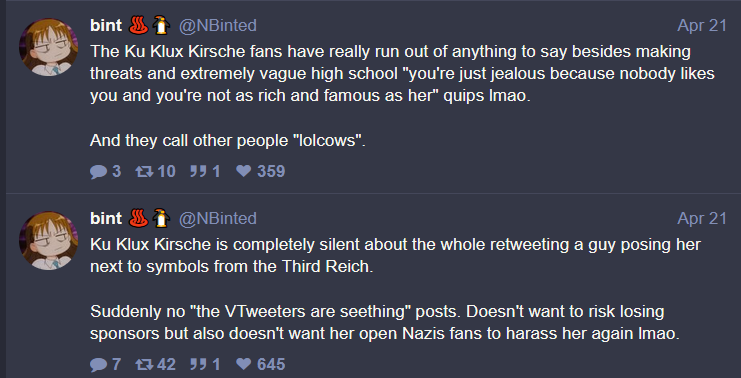Click the reply icon on the first post
The height and width of the screenshot is (378, 741).
point(98,171)
